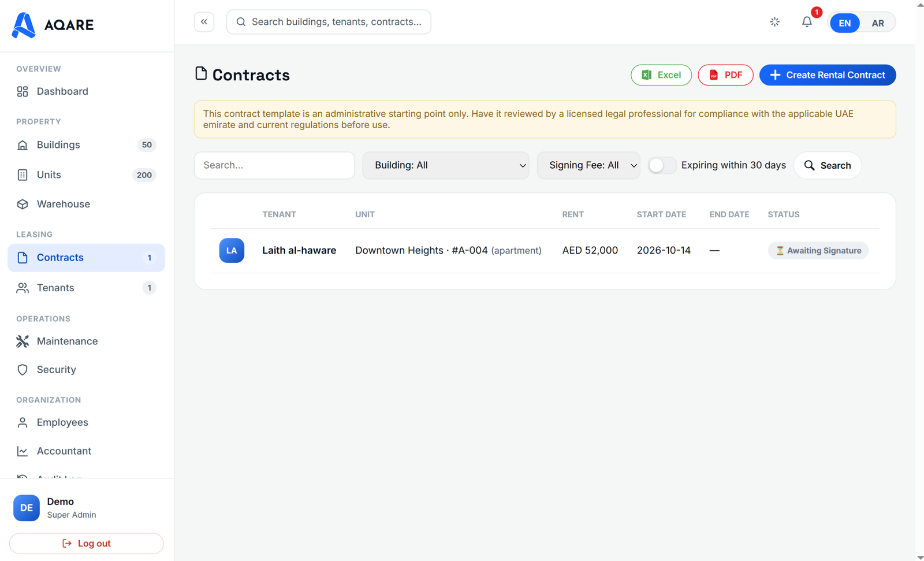
Task: Go to Employees page
Action: coord(86,422)
